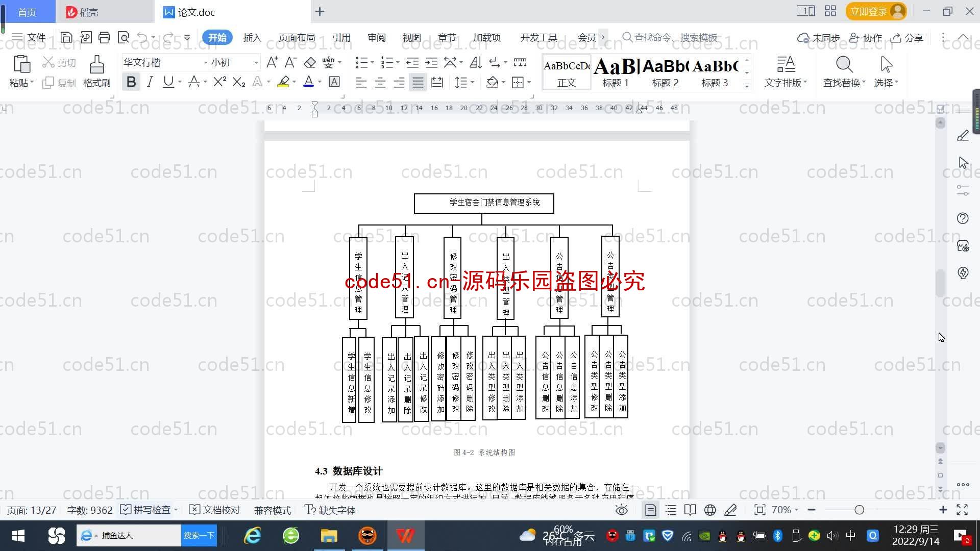The image size is (980, 551).
Task: Toggle spellcheck 拼写检查 status bar item
Action: (148, 509)
